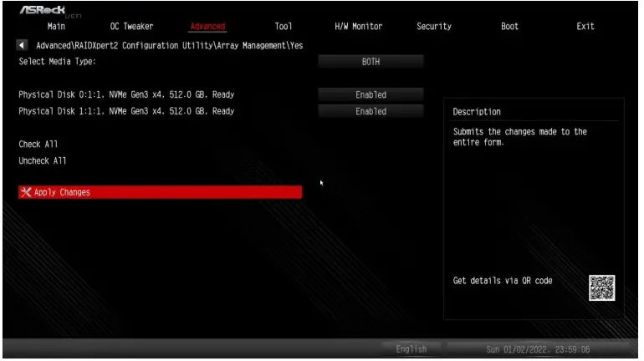Image resolution: width=644 pixels, height=361 pixels.
Task: Change the language via English button
Action: (x=411, y=349)
